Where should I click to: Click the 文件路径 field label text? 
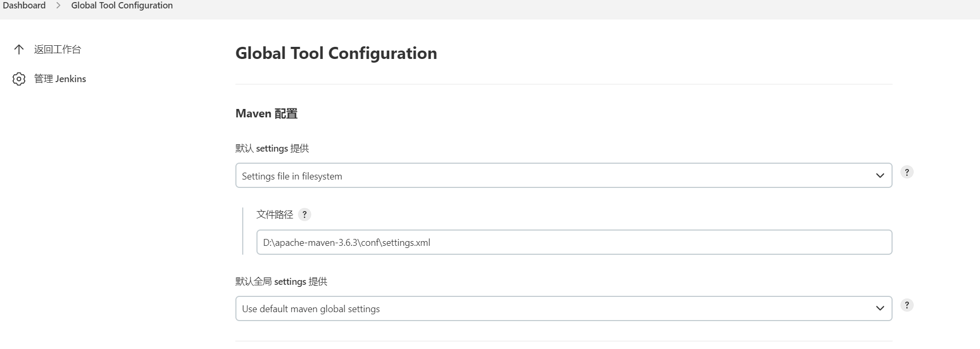point(274,214)
